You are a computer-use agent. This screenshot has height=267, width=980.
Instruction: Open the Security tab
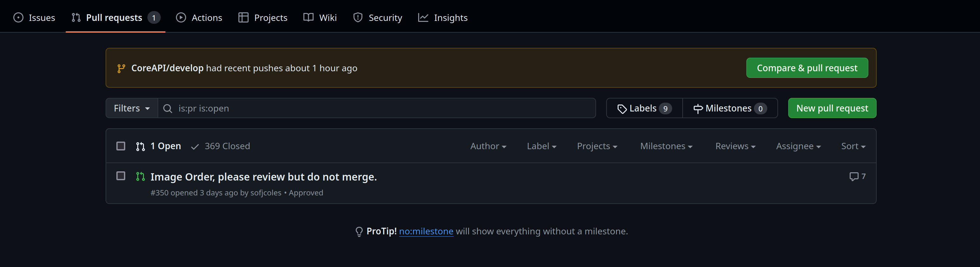377,17
